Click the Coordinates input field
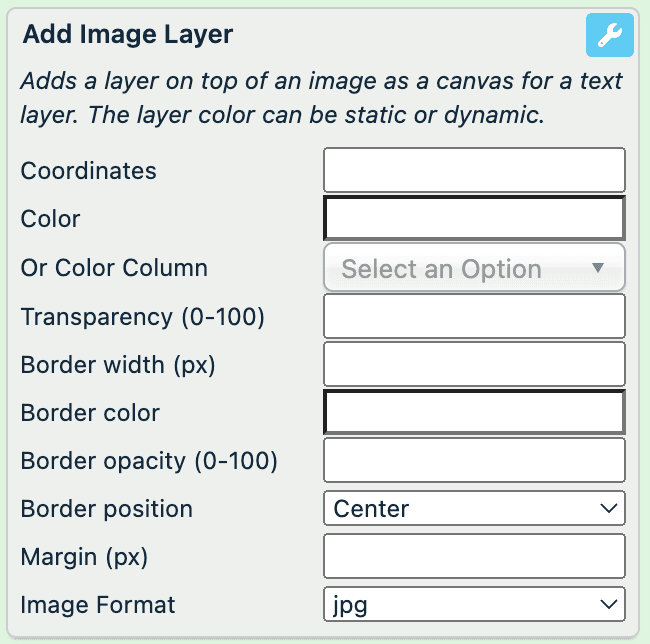The width and height of the screenshot is (650, 644). click(474, 170)
